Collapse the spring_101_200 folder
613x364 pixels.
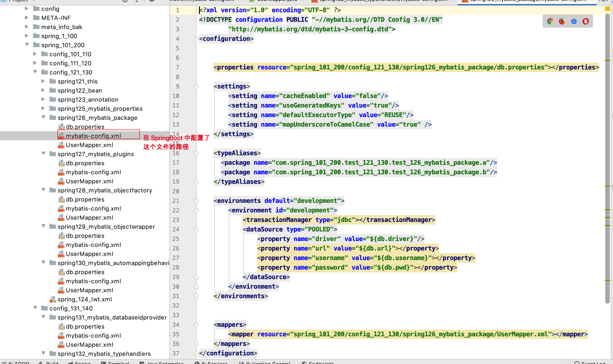(27, 45)
